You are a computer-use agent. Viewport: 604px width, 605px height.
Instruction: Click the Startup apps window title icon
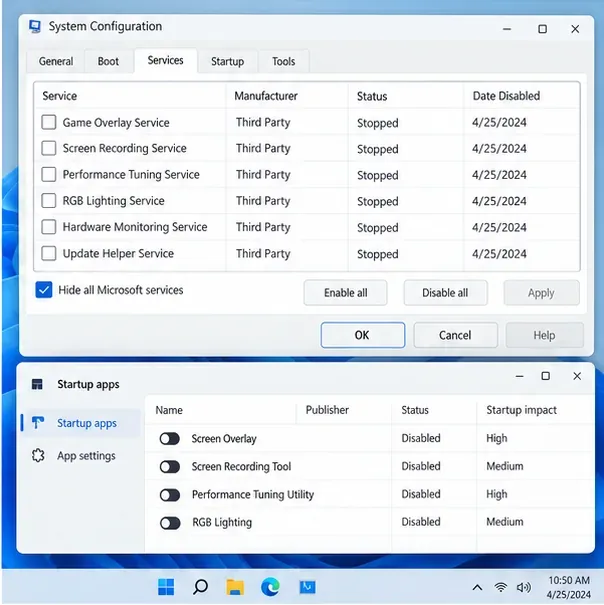click(x=37, y=384)
